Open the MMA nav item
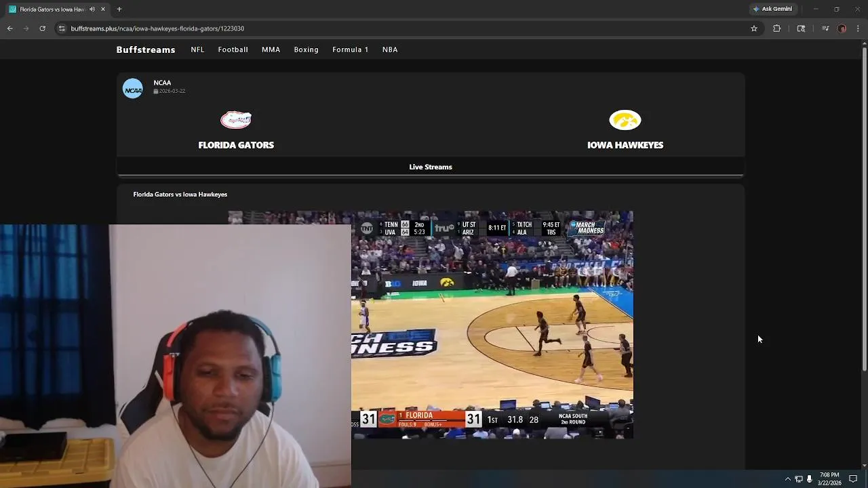The width and height of the screenshot is (868, 488). point(271,49)
